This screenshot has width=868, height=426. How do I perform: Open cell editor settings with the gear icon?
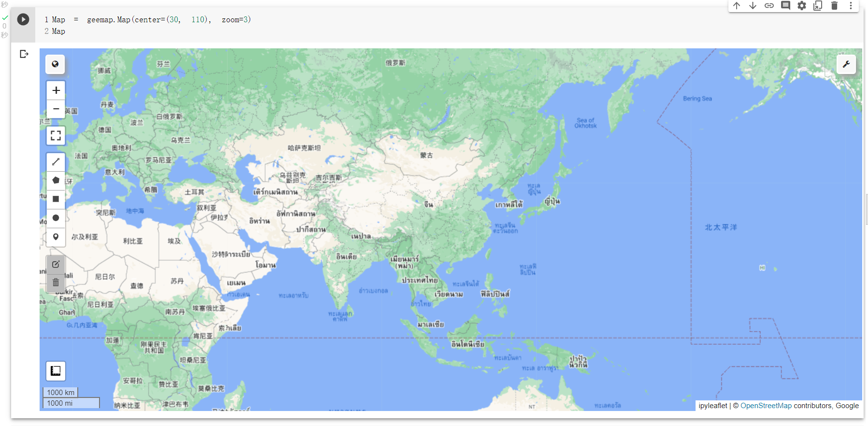[x=802, y=6]
